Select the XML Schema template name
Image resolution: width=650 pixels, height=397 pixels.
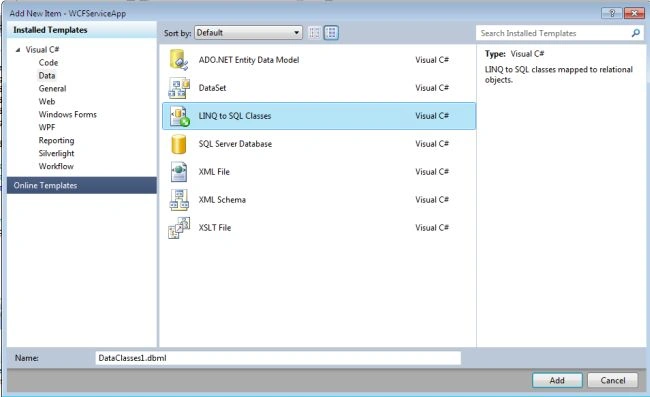tap(222, 200)
